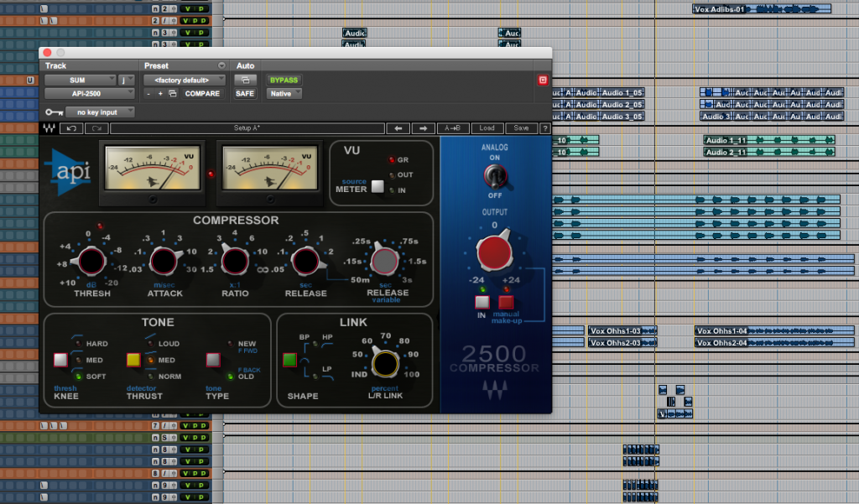Toggle BYPASS on the plugin
Image resolution: width=859 pixels, height=504 pixels.
pos(284,80)
